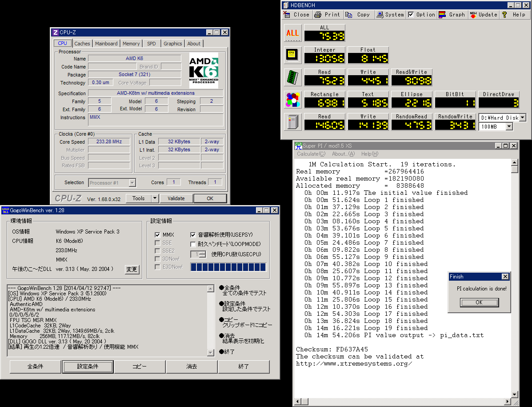
Task: Click the memory module icon in HDBENCH
Action: tap(292, 77)
